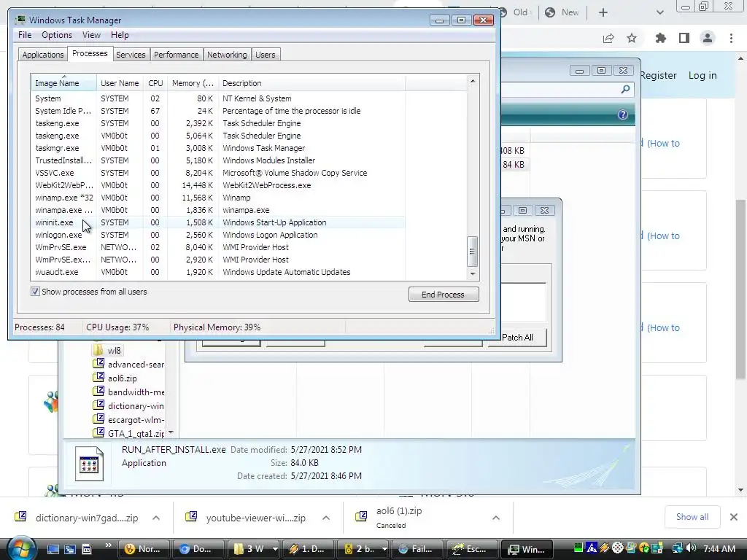This screenshot has height=560, width=747.
Task: Expand the aol6 (1).zip download options chevron
Action: click(x=496, y=518)
